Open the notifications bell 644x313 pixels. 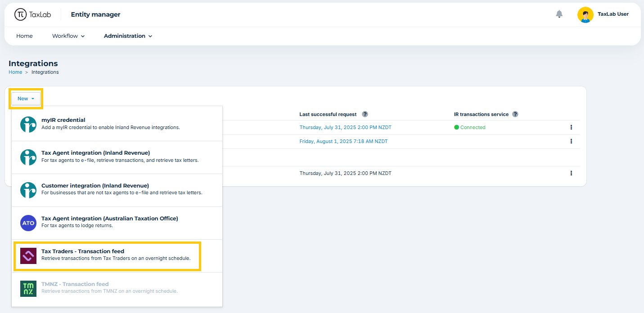pyautogui.click(x=559, y=14)
